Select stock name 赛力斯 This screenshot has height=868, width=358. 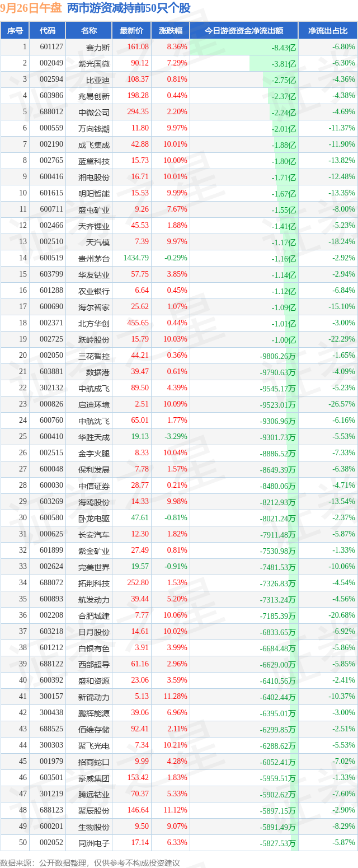coord(98,47)
